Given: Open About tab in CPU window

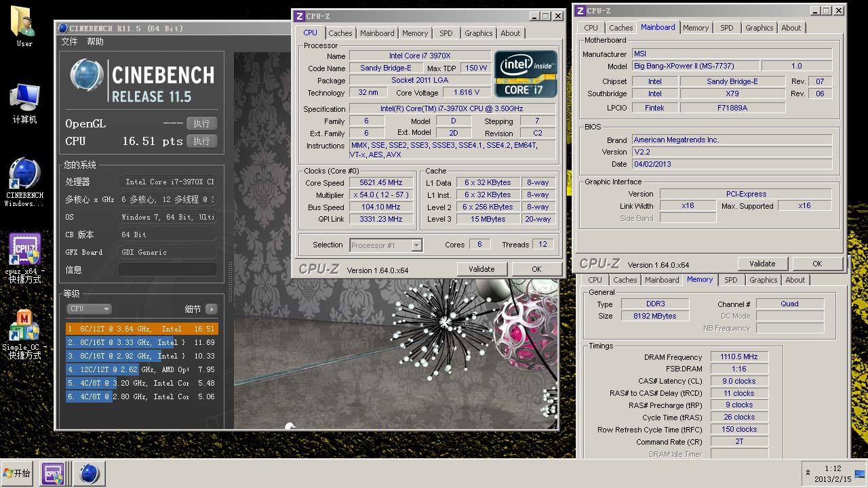Looking at the screenshot, I should tap(511, 33).
